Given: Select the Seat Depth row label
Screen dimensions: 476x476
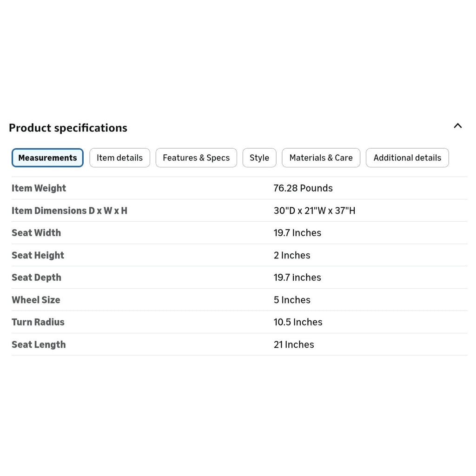Looking at the screenshot, I should coord(36,278).
